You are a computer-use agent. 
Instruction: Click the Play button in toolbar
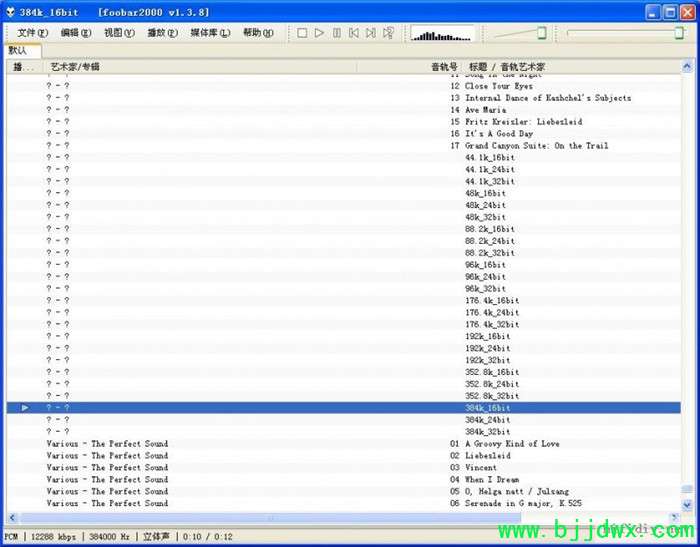coord(319,33)
